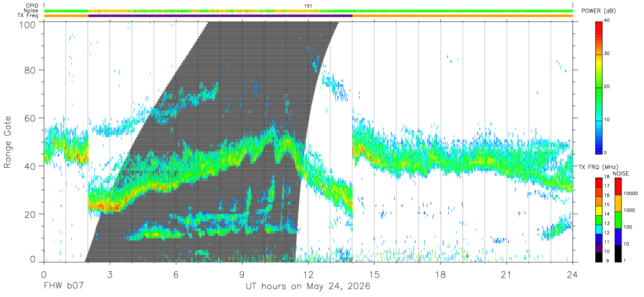644x297 pixels.
Task: Select the purple segment of TX Freq strip
Action: (220, 16)
